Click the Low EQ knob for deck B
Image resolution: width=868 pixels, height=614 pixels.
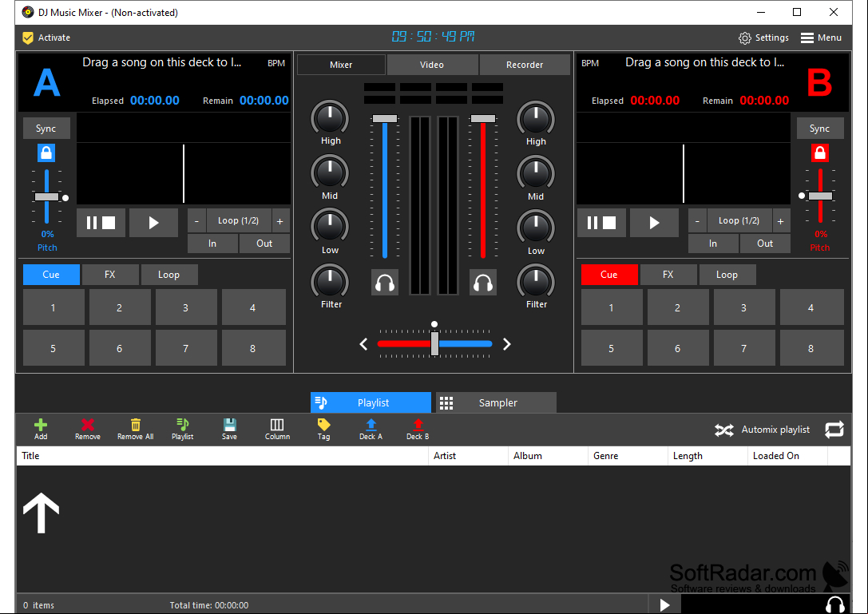[x=536, y=228]
